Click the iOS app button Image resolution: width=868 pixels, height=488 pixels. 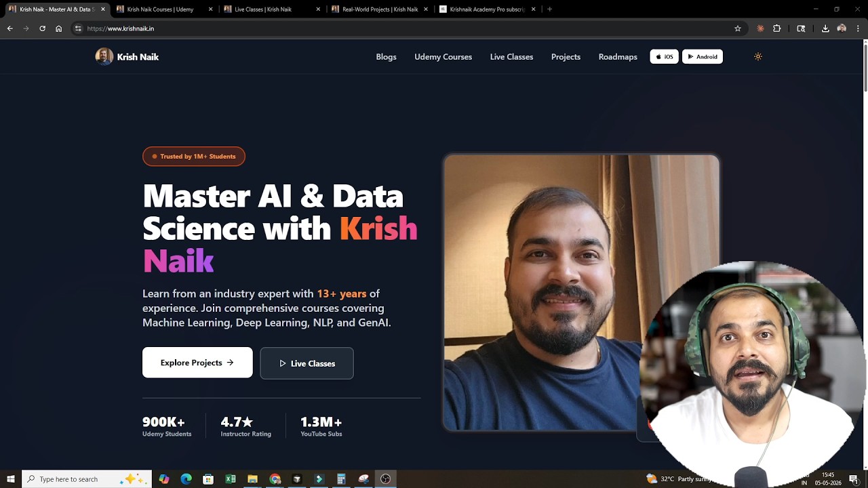[x=664, y=57]
